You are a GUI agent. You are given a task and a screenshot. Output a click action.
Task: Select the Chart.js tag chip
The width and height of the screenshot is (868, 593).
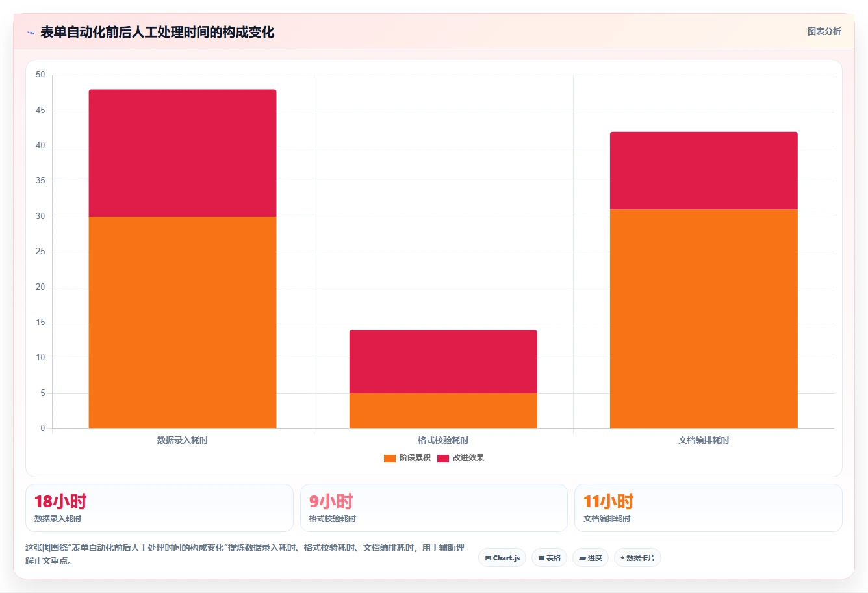(502, 558)
